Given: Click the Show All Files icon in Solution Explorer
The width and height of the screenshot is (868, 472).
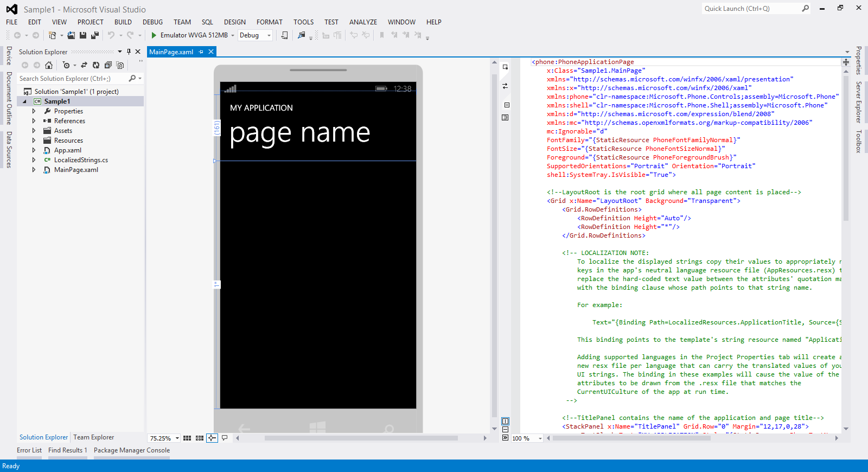Looking at the screenshot, I should pos(120,65).
